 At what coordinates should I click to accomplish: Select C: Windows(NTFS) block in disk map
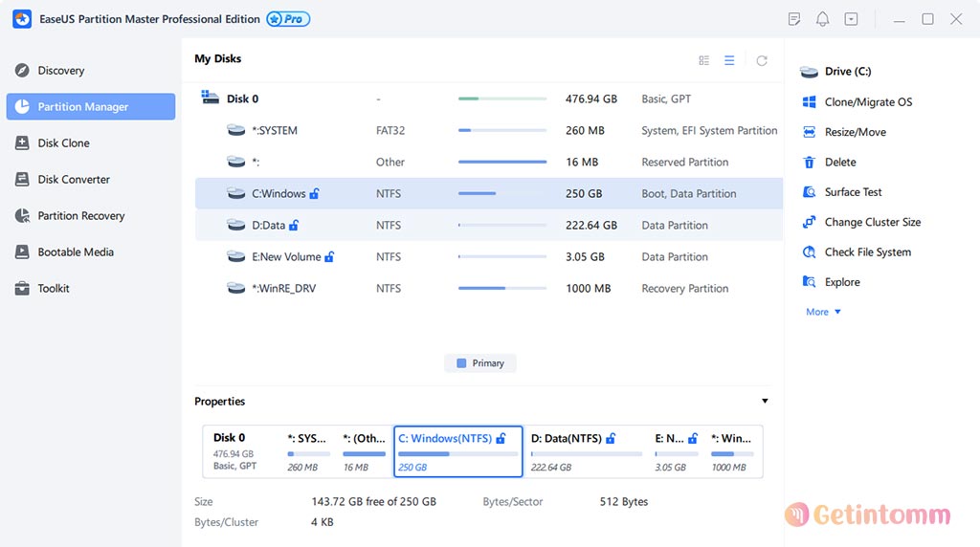point(458,451)
